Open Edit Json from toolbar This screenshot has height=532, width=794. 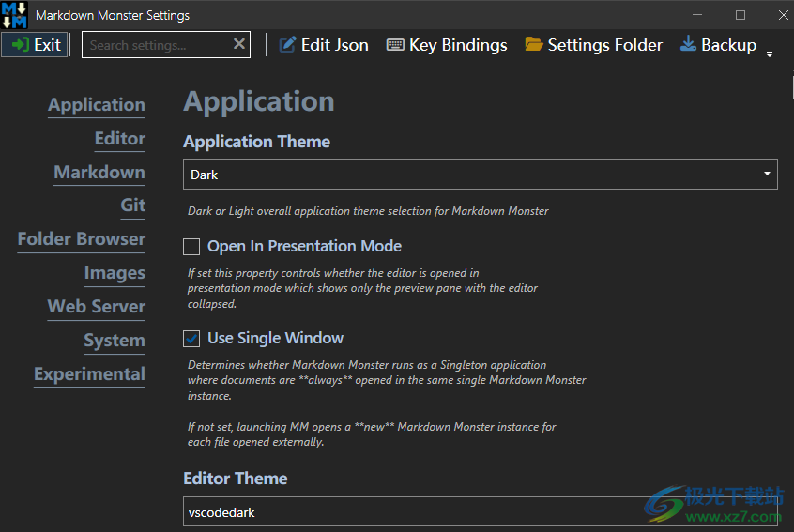[x=324, y=45]
